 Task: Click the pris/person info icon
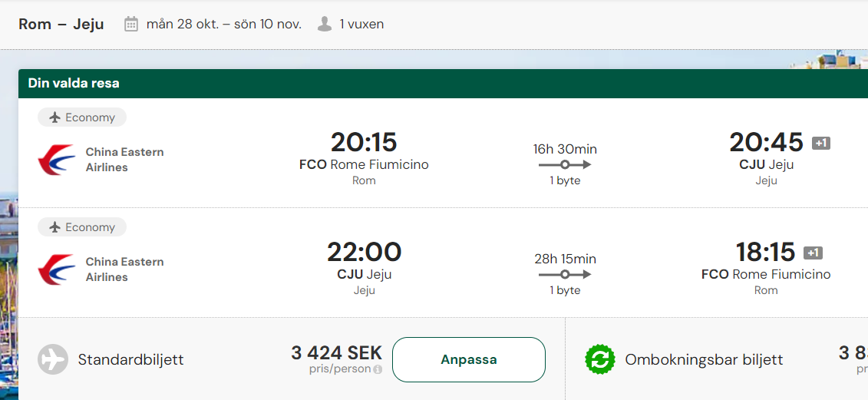(x=378, y=369)
